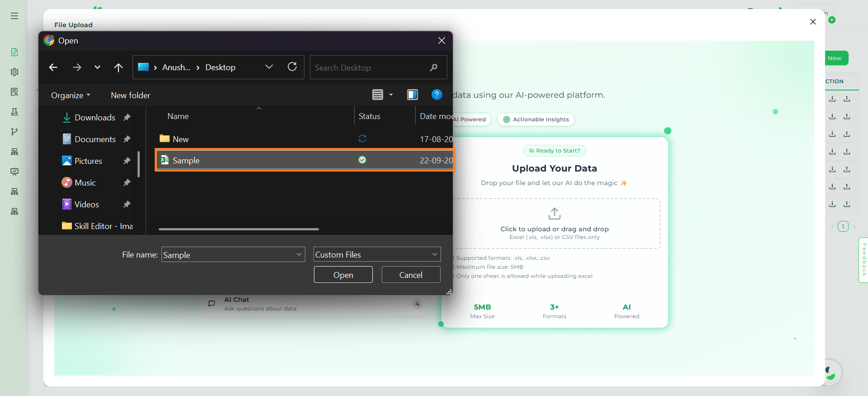Close the File Upload modal

click(813, 22)
